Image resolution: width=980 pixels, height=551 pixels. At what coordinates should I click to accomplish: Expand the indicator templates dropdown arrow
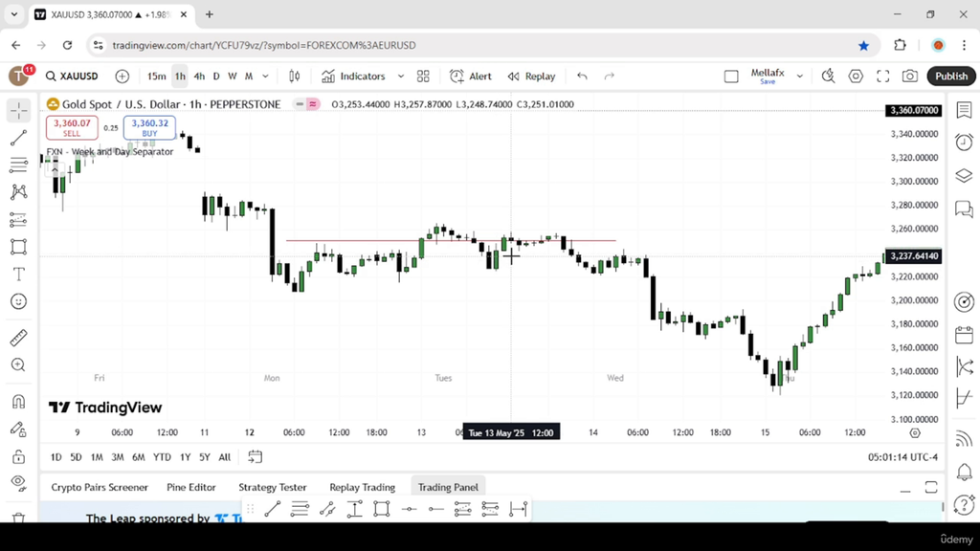(401, 77)
